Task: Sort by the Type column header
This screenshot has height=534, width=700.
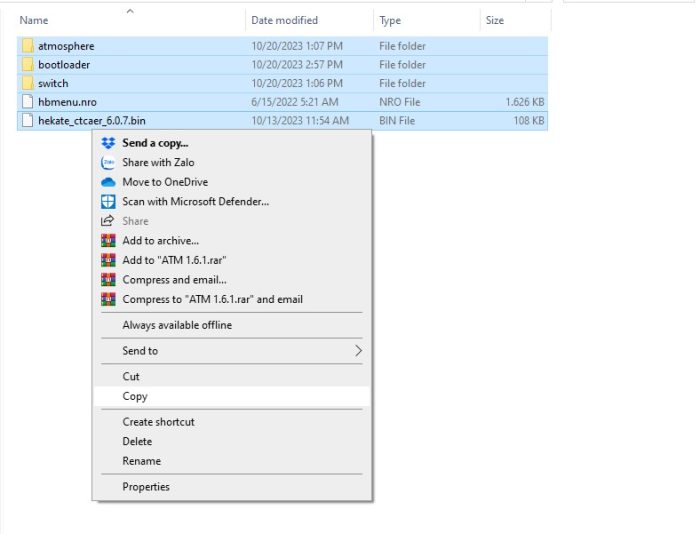Action: 390,20
